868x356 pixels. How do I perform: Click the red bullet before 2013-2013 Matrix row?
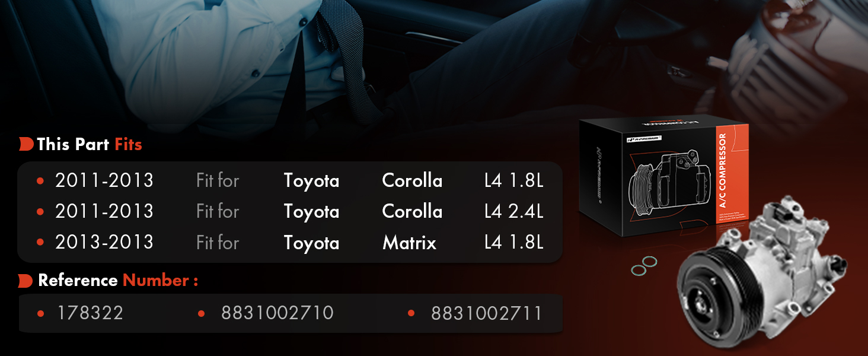click(40, 242)
